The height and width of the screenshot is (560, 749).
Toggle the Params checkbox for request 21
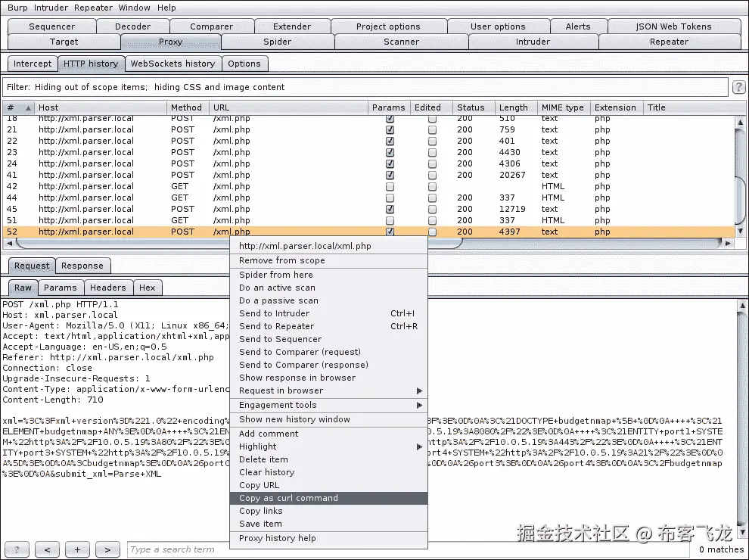coord(390,129)
